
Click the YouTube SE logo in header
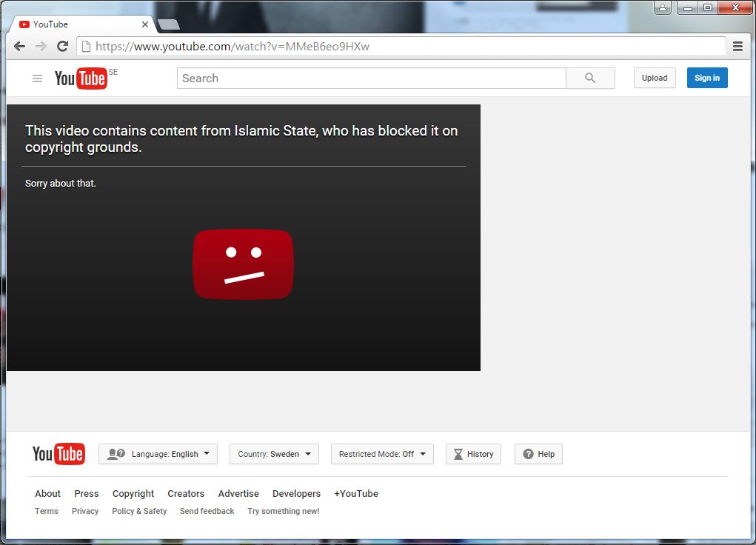(x=86, y=78)
